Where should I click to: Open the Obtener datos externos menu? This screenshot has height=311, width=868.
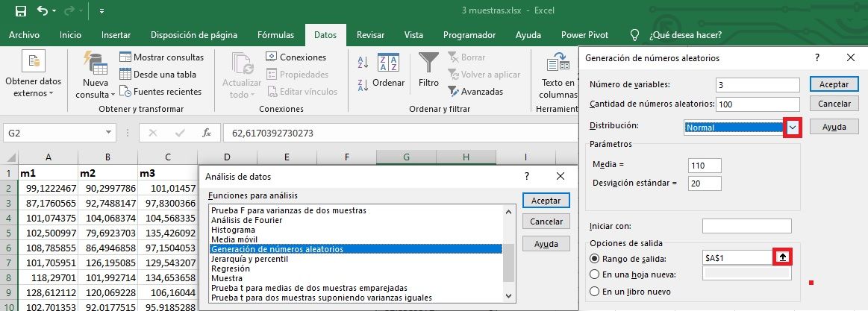[34, 75]
